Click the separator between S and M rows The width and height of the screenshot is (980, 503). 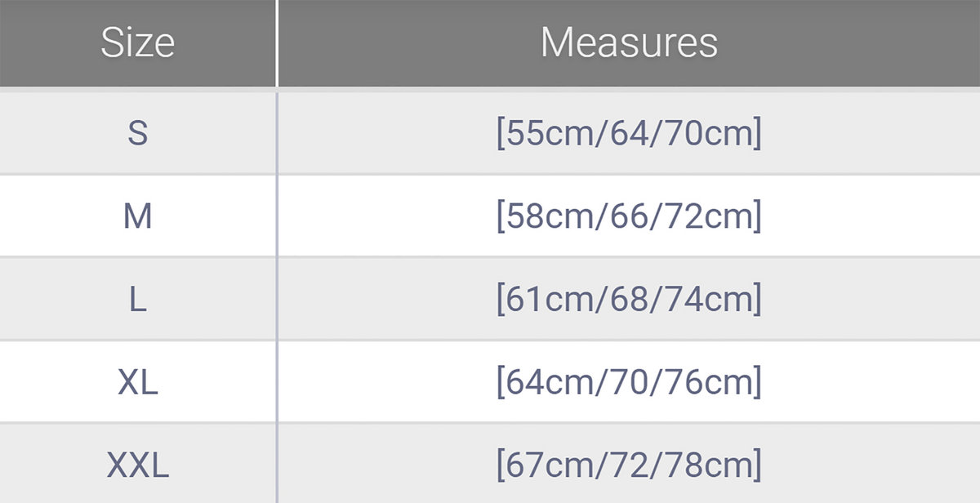[x=490, y=174]
